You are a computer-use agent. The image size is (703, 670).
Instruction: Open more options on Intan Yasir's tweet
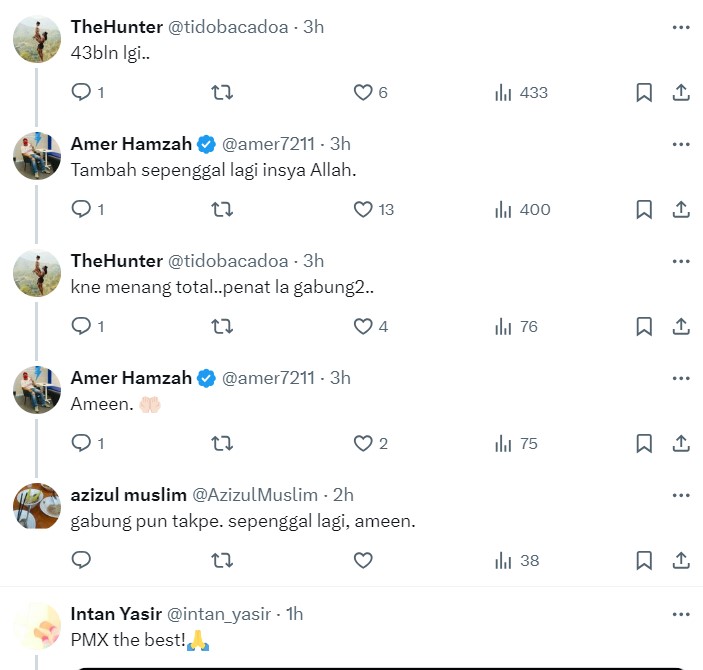pyautogui.click(x=681, y=613)
